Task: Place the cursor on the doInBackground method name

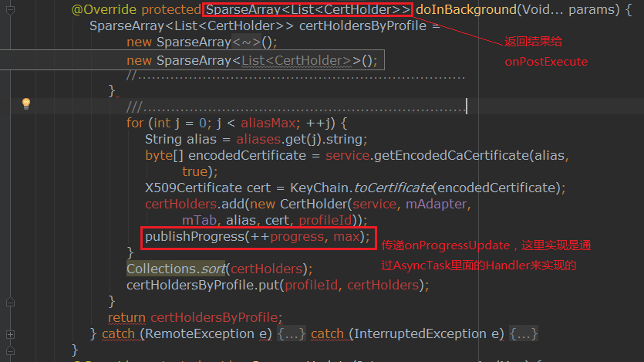Action: [464, 10]
